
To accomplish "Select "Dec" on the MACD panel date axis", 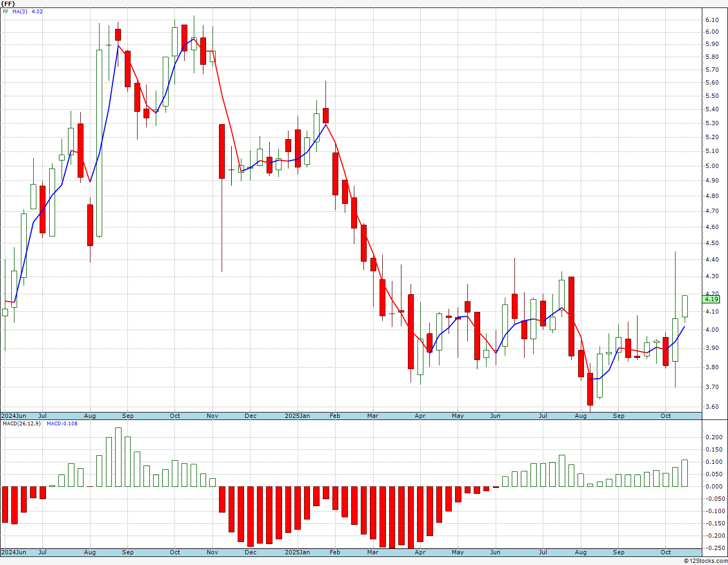I will tap(250, 552).
